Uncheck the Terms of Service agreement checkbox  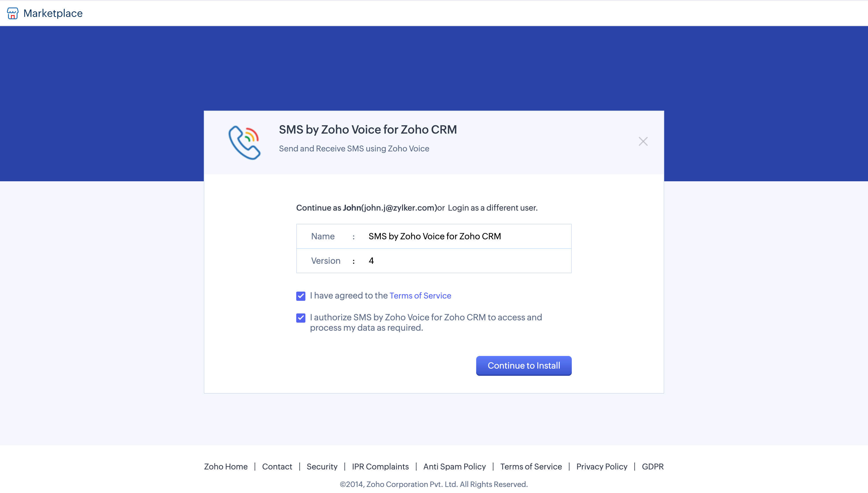click(301, 296)
